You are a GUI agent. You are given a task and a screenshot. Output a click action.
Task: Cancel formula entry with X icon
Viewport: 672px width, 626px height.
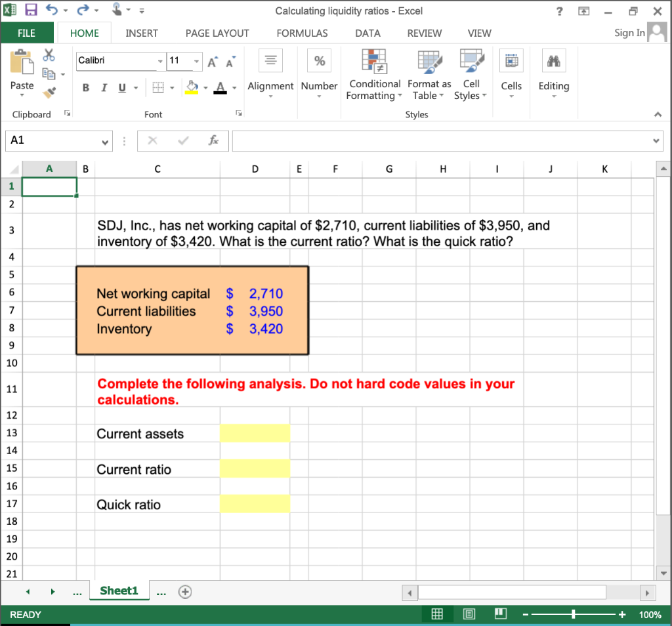click(152, 140)
